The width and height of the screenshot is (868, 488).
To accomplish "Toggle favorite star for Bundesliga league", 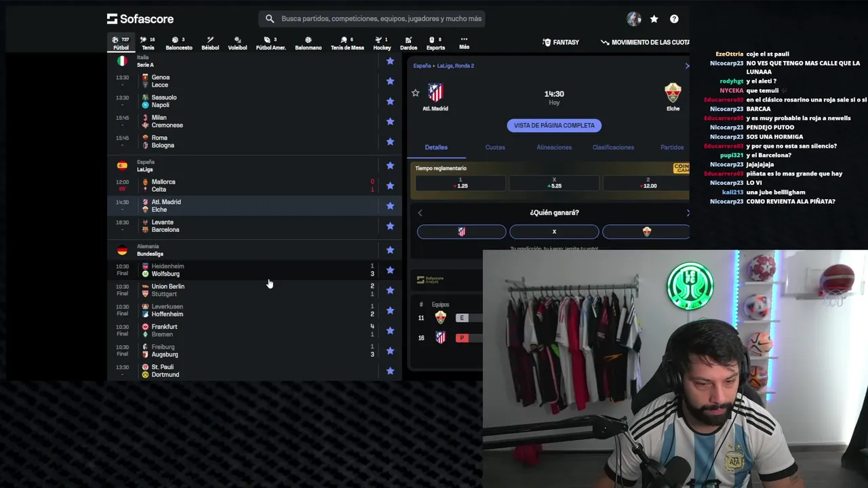I will point(390,250).
